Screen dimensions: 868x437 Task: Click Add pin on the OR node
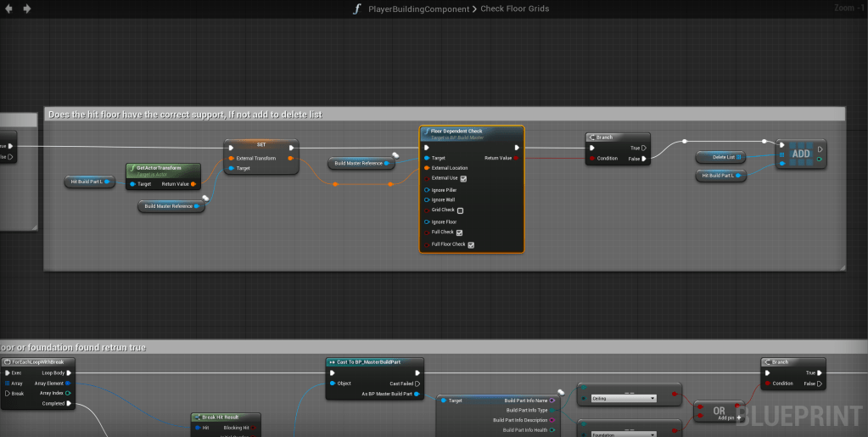(726, 417)
